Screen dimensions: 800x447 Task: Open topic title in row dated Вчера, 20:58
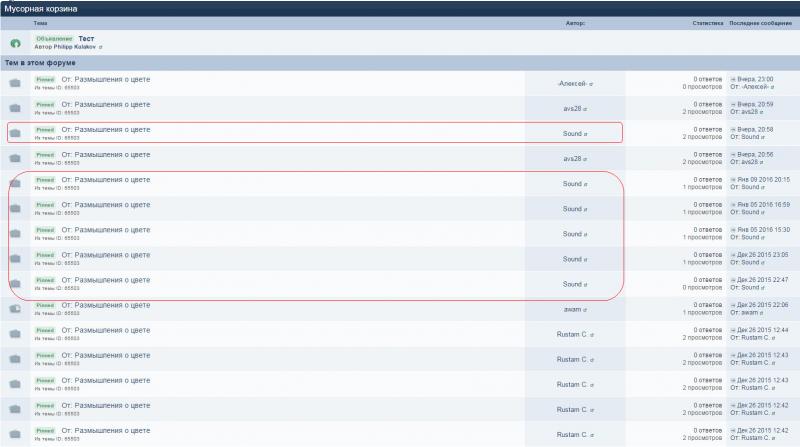(x=106, y=130)
